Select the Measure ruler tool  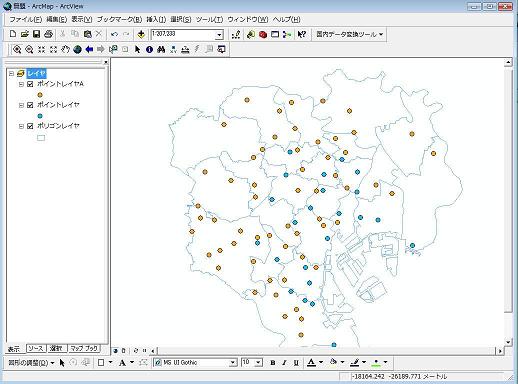[x=185, y=49]
